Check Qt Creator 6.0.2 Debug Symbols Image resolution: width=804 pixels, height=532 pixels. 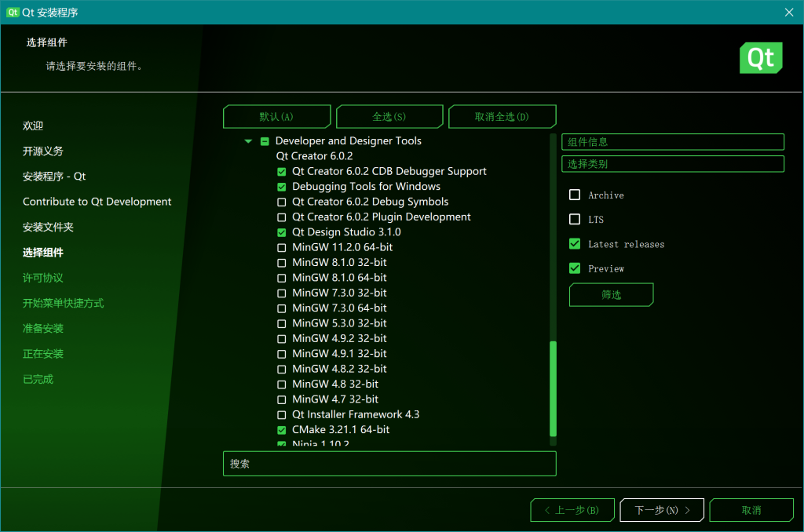282,202
